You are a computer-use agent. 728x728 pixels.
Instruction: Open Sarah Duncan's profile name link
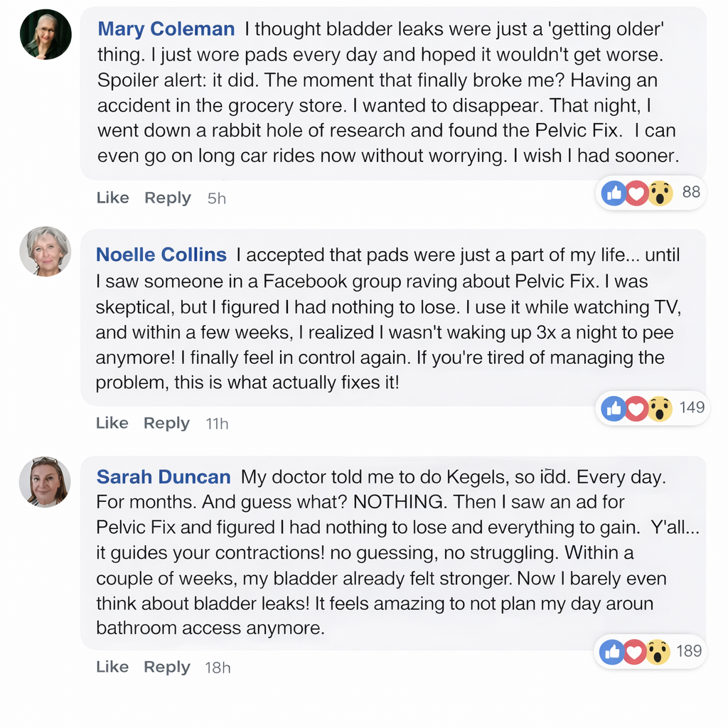(x=164, y=476)
